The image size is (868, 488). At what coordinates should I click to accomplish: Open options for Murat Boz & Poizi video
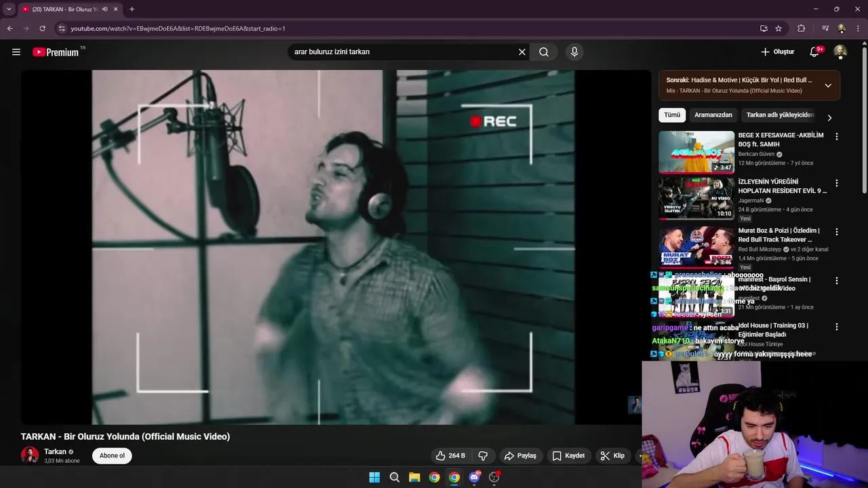click(836, 232)
